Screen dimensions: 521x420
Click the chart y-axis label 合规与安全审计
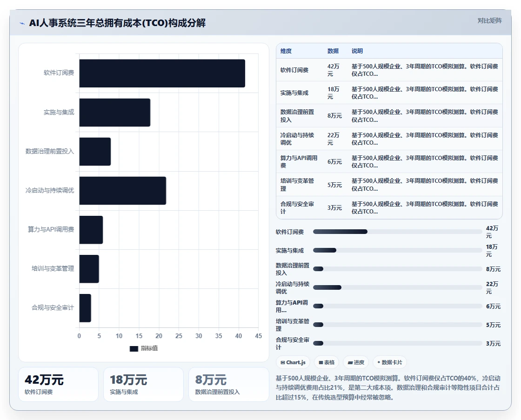tap(53, 308)
